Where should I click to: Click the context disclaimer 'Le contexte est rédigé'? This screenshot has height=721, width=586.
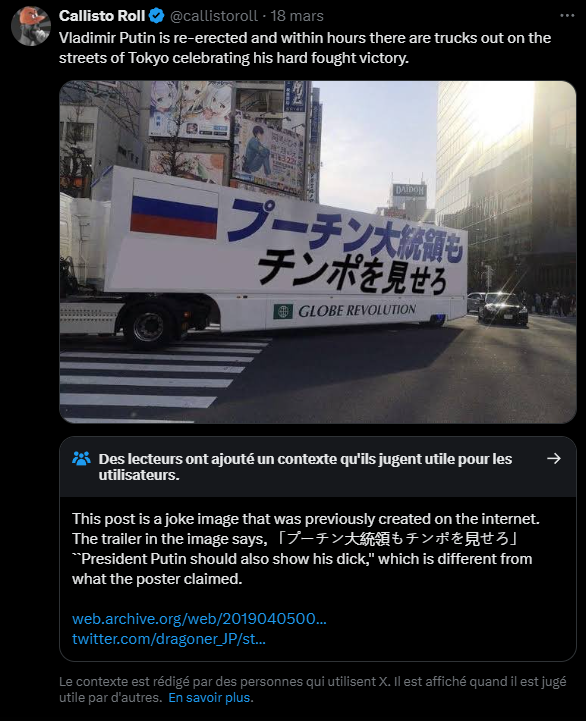click(x=312, y=689)
